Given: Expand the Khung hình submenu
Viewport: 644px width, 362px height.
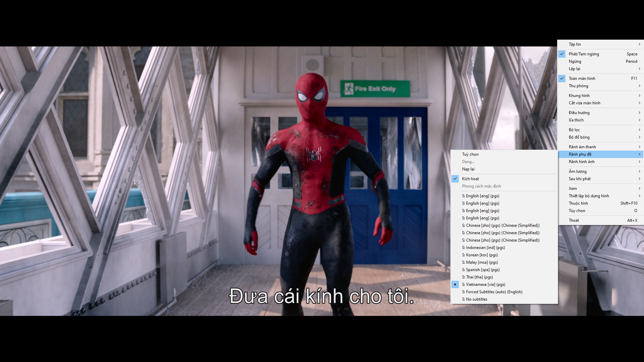Looking at the screenshot, I should pyautogui.click(x=601, y=96).
